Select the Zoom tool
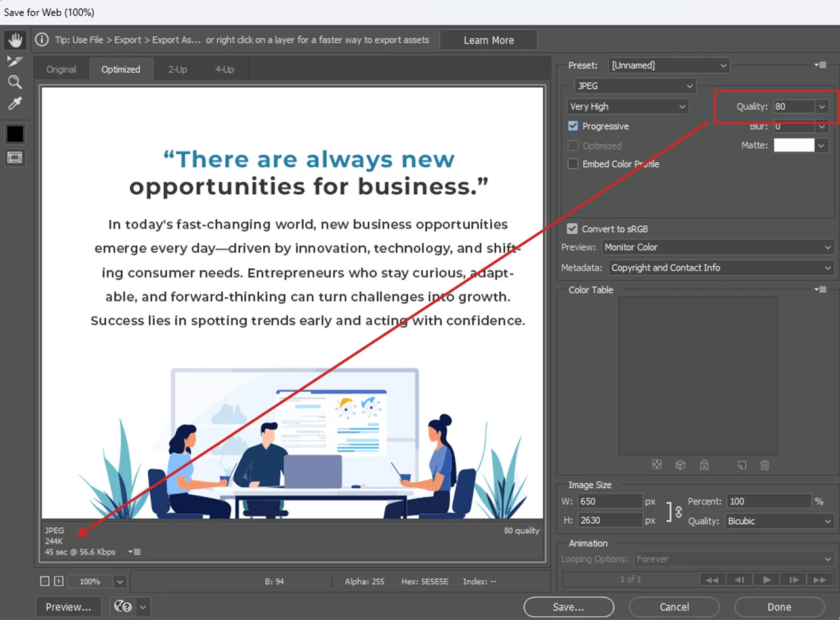 pyautogui.click(x=14, y=82)
